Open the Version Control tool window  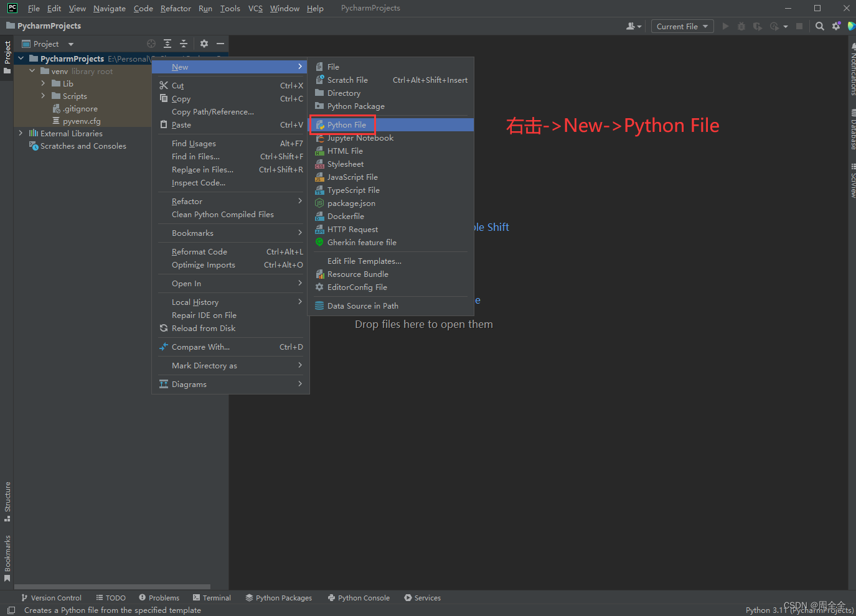click(51, 598)
